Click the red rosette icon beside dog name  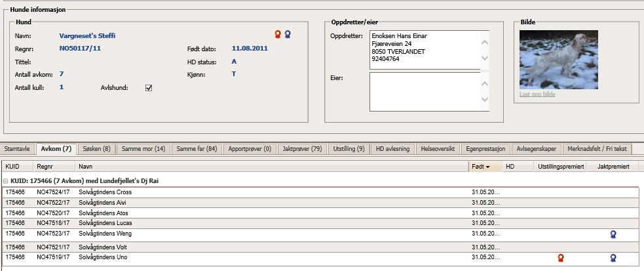click(x=278, y=34)
